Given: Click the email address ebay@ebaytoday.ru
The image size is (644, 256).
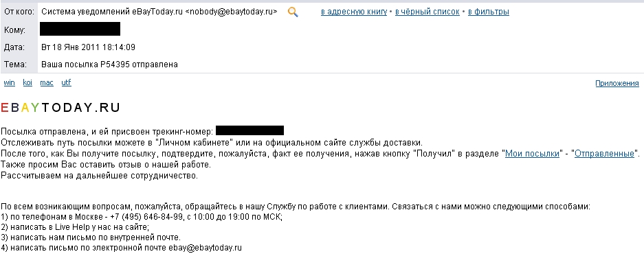Looking at the screenshot, I should 205,248.
